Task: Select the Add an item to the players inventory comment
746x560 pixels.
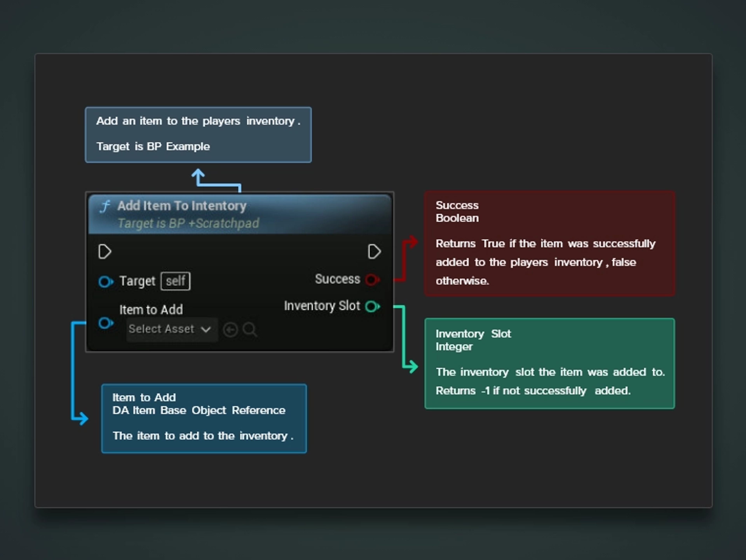Action: pos(198,134)
